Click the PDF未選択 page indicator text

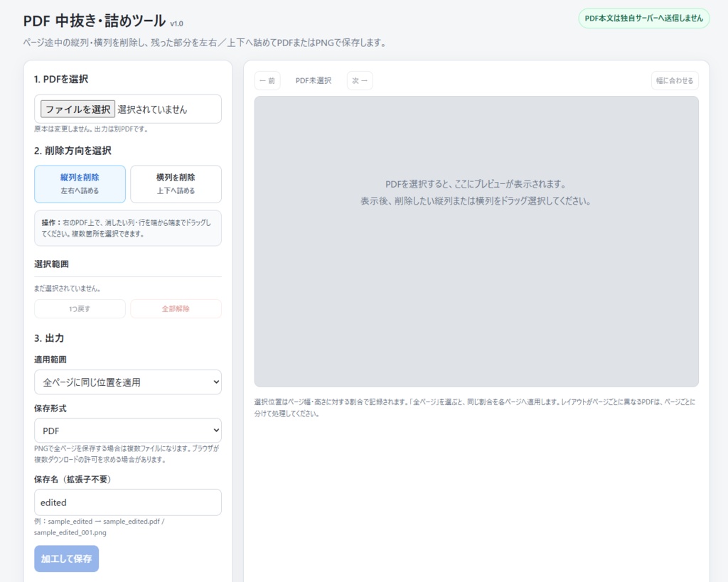(314, 81)
